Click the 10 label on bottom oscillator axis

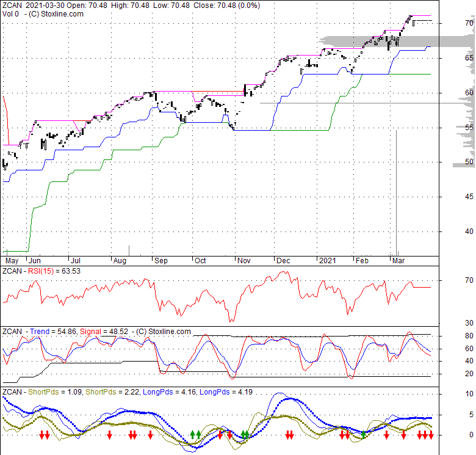(469, 394)
